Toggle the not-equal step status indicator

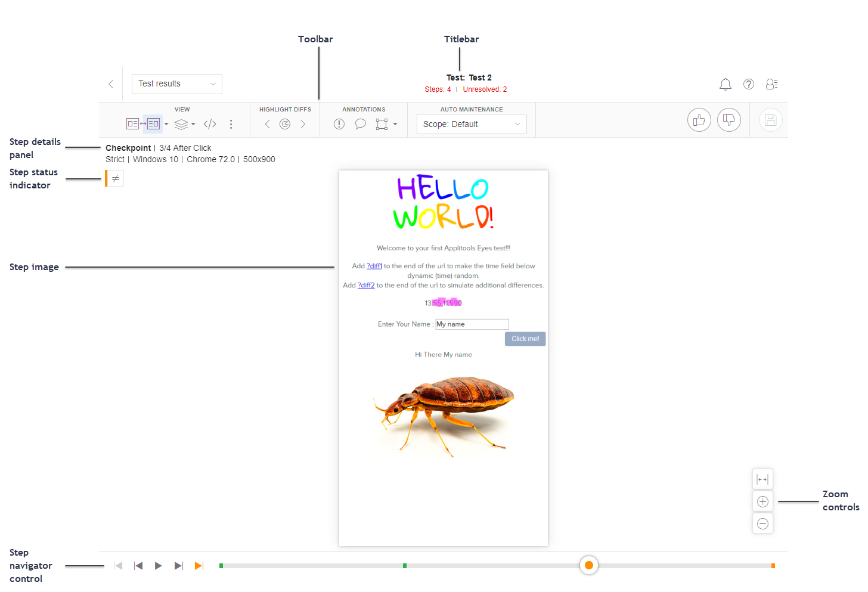(116, 179)
